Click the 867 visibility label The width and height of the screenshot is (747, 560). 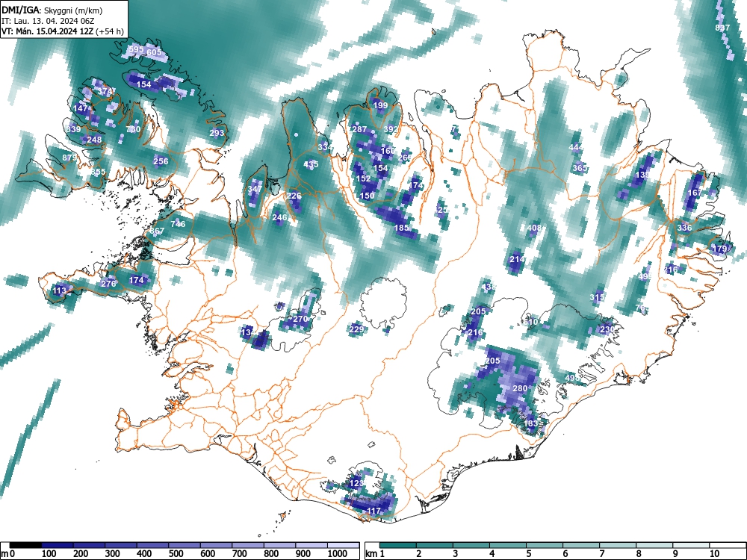(157, 231)
